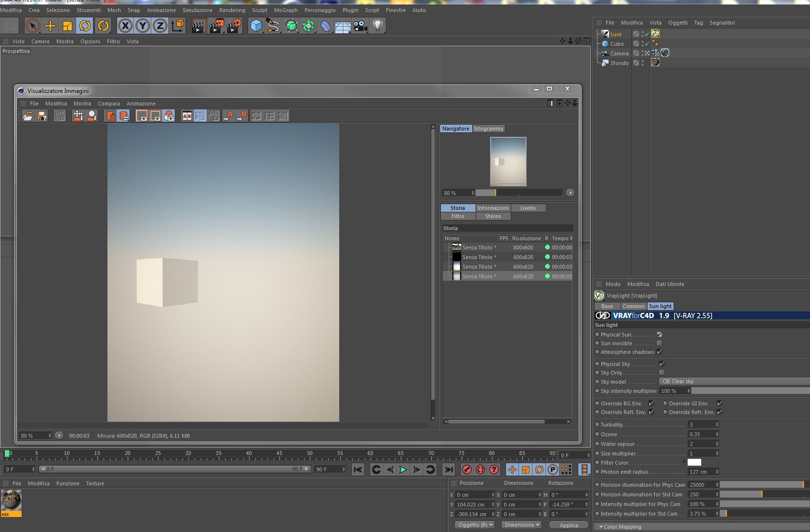810x532 pixels.
Task: Click the light bulb Light object icon
Action: click(378, 26)
